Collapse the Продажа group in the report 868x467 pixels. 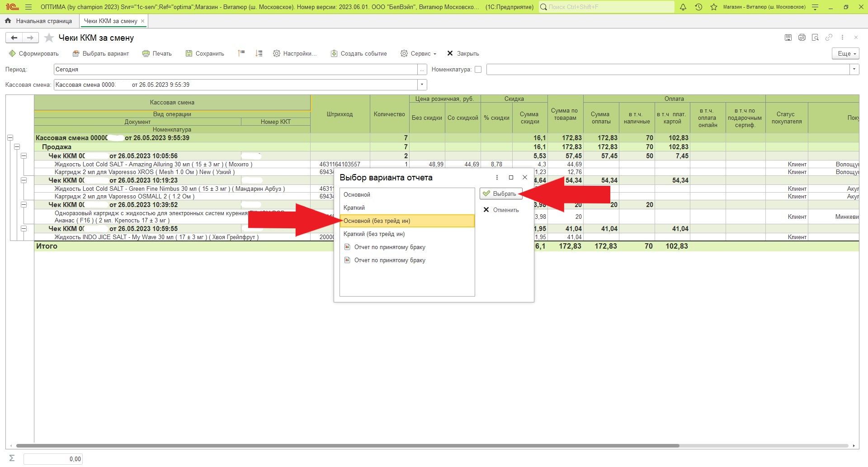click(17, 147)
